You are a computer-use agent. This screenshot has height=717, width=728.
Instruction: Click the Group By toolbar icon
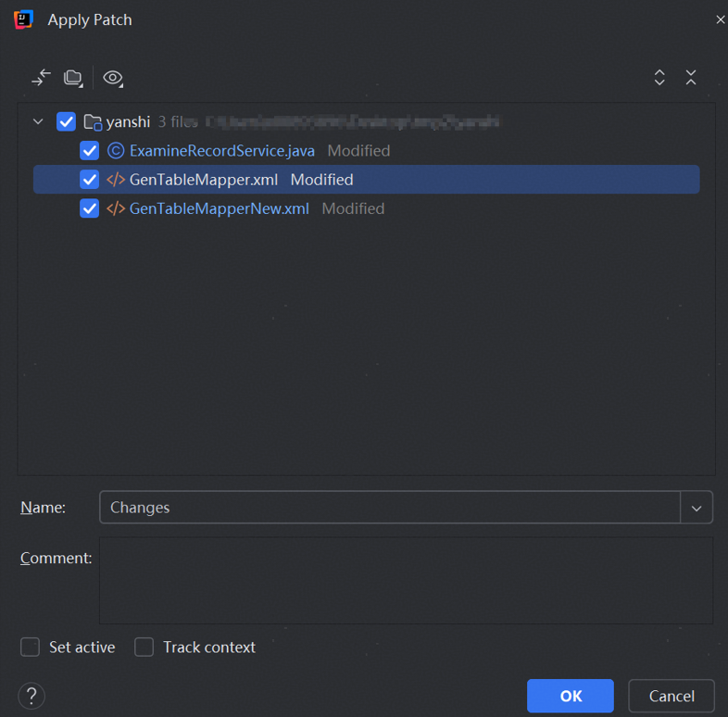(x=73, y=78)
